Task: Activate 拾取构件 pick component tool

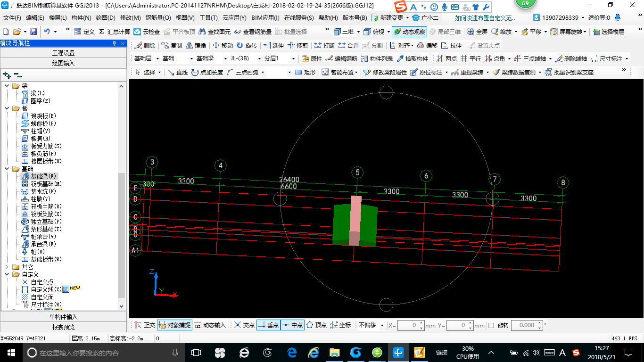Action: [413, 59]
